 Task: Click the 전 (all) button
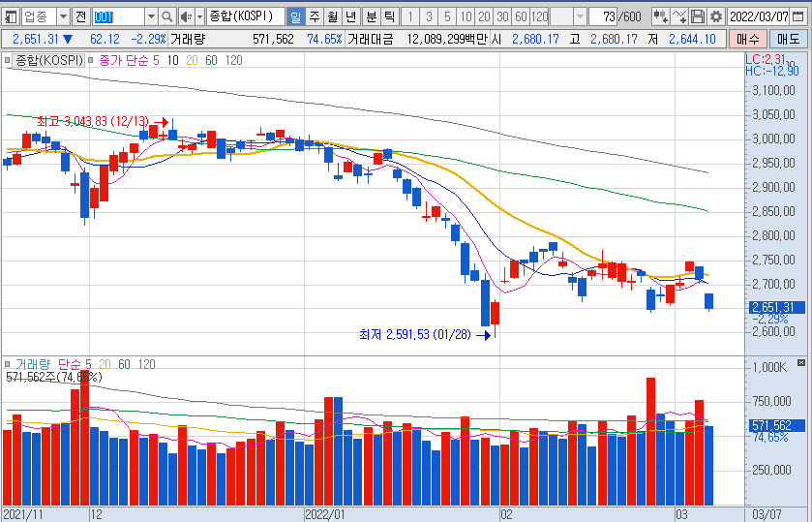(80, 16)
